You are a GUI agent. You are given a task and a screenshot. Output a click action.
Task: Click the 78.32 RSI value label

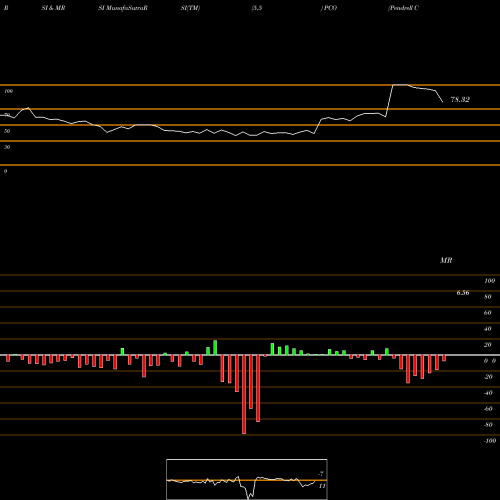[460, 99]
